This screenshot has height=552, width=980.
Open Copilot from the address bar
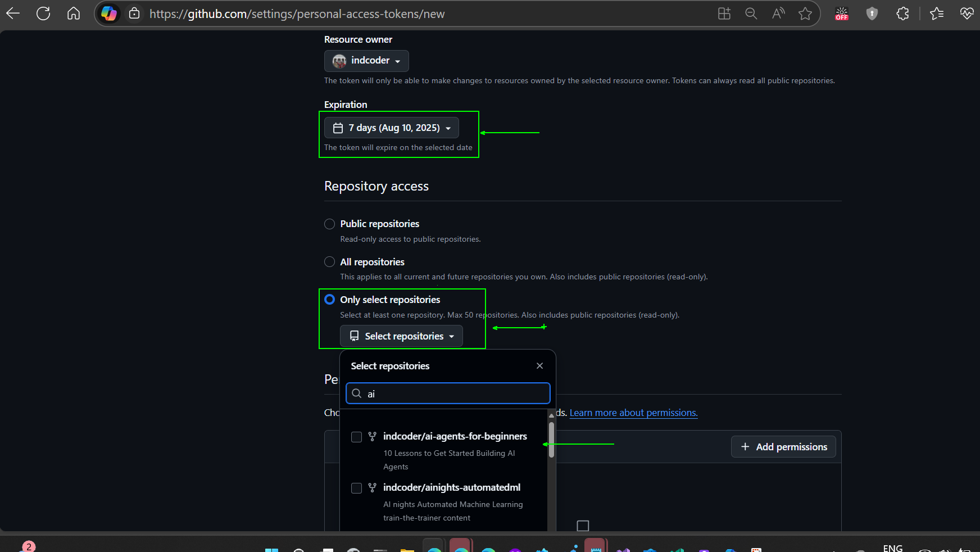pyautogui.click(x=109, y=13)
